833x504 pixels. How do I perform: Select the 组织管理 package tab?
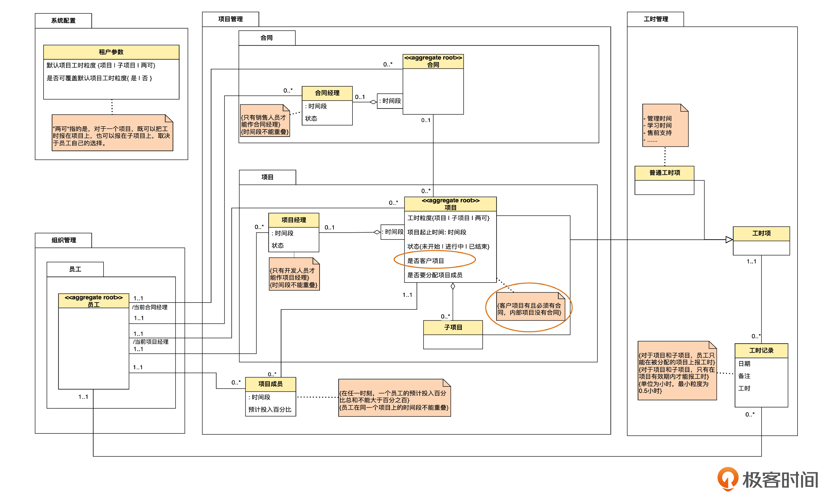(x=64, y=240)
